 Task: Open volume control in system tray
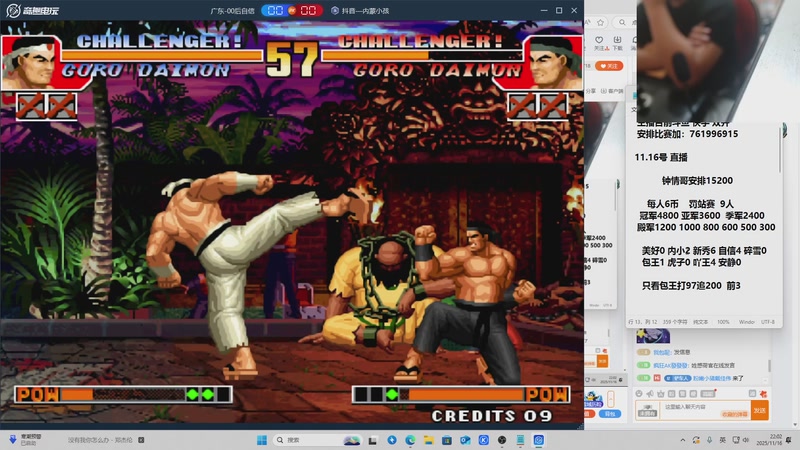pos(745,440)
